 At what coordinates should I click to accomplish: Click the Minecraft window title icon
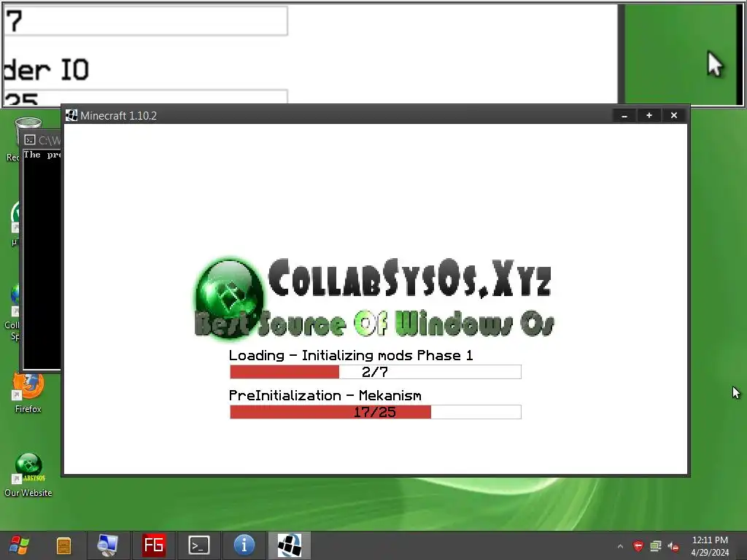[x=71, y=115]
